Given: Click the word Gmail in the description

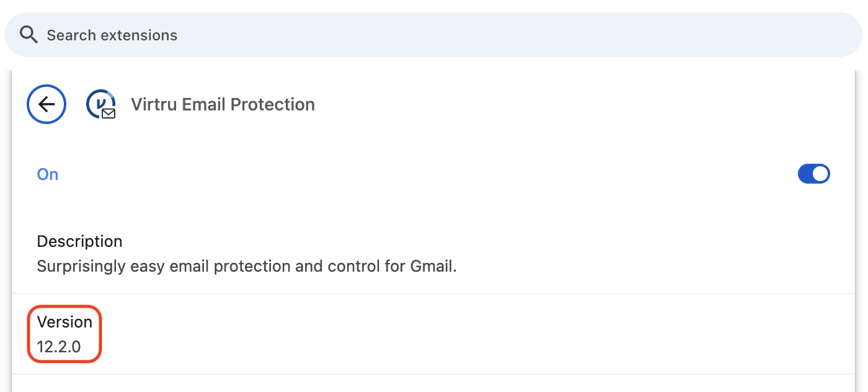Looking at the screenshot, I should (432, 266).
